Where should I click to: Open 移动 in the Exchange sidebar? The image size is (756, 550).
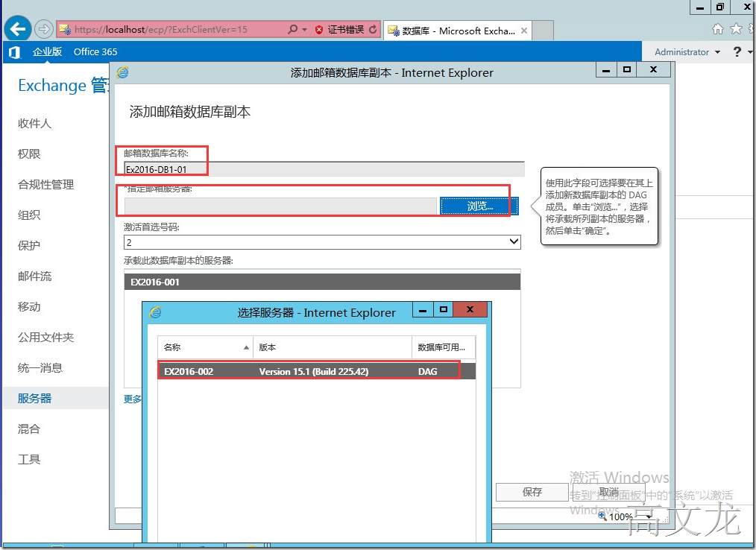[x=29, y=306]
